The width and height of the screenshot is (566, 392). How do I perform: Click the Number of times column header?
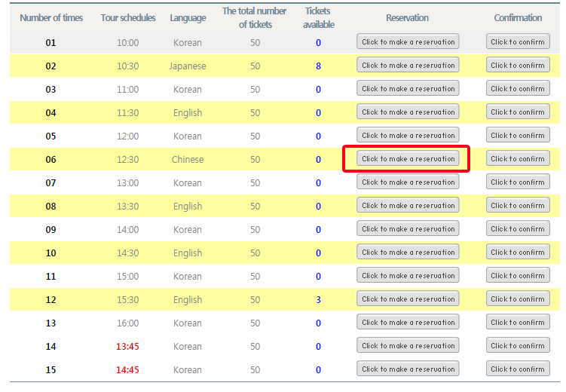pos(51,17)
